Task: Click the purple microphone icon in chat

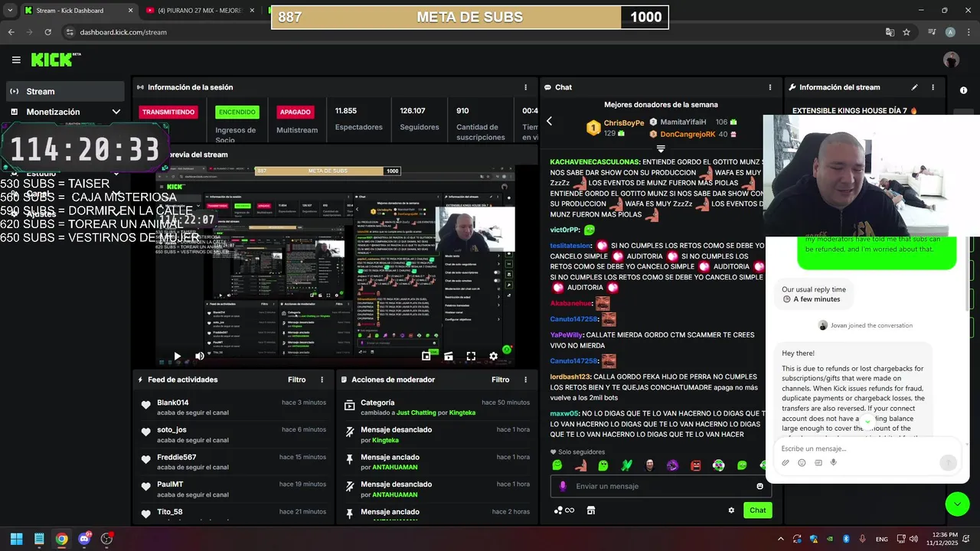Action: point(563,486)
